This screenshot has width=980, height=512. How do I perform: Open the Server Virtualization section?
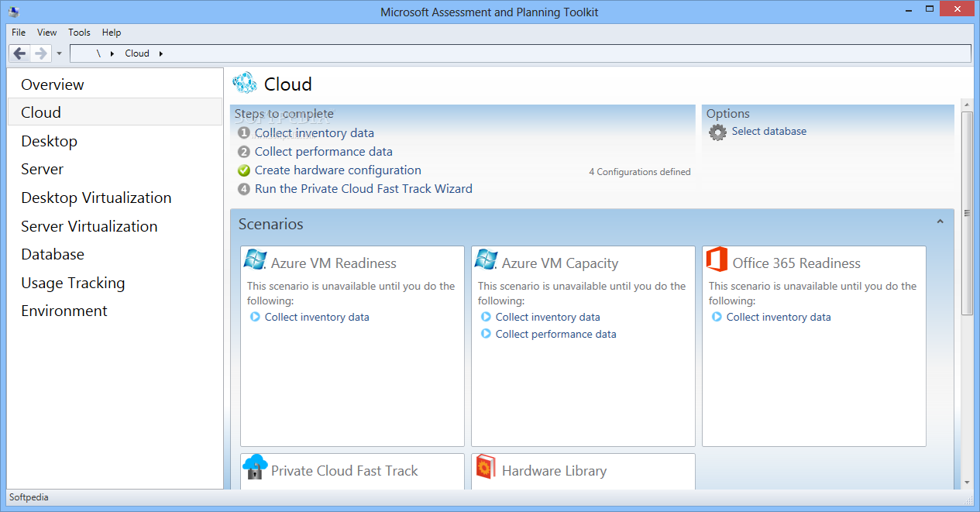pos(115,226)
